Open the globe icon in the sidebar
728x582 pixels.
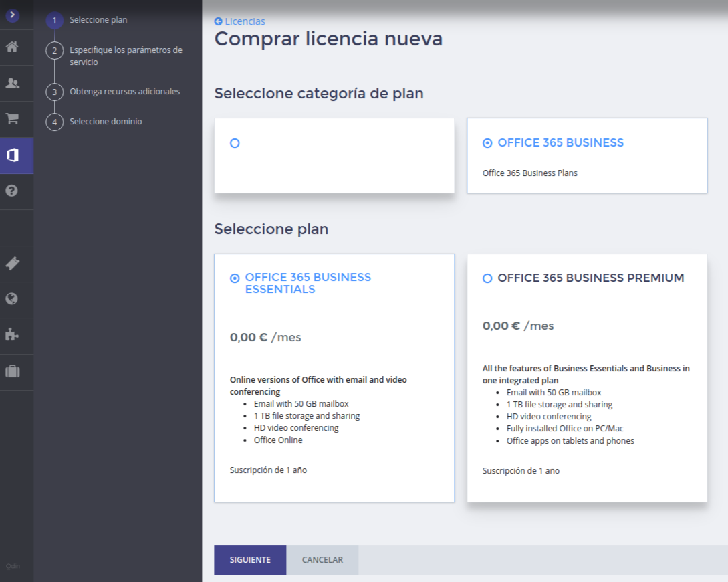click(12, 299)
